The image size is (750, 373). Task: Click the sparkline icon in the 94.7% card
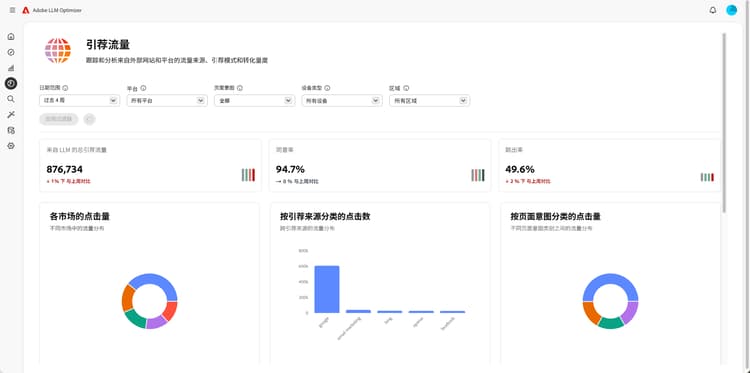coord(478,175)
